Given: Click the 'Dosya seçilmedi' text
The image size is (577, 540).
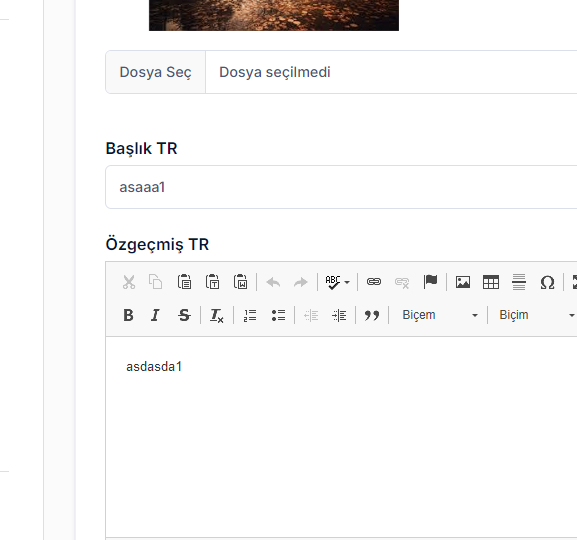Looking at the screenshot, I should click(x=275, y=72).
